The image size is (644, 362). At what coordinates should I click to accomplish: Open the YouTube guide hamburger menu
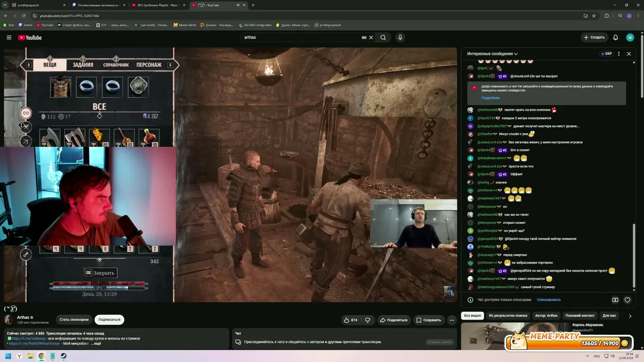tap(9, 38)
